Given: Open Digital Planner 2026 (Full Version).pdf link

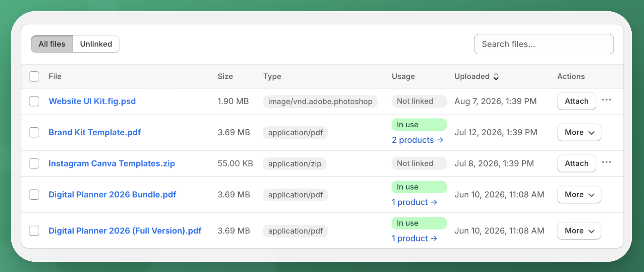Looking at the screenshot, I should coord(125,231).
